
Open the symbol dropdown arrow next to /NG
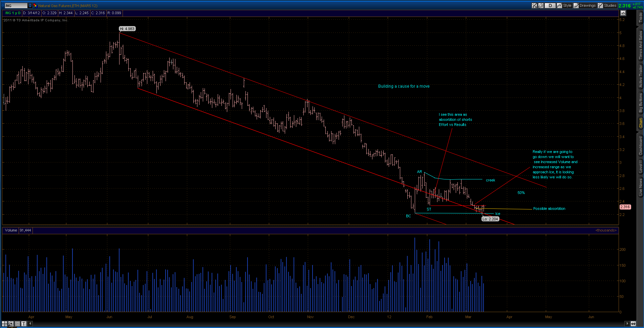30,5
